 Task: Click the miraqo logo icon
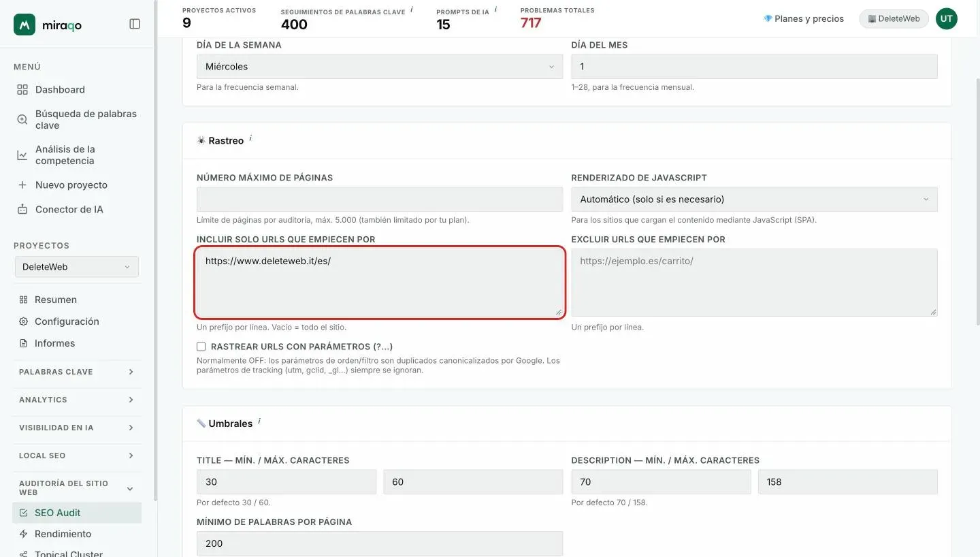click(x=24, y=25)
